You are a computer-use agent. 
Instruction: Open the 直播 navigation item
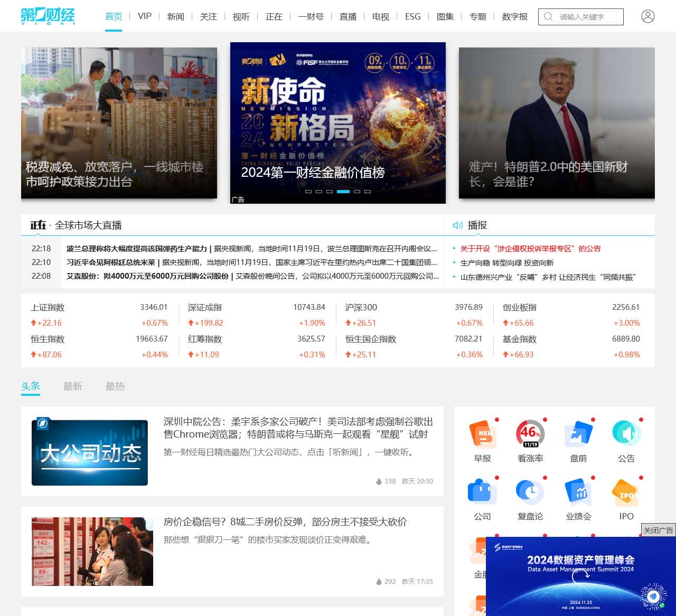point(348,16)
